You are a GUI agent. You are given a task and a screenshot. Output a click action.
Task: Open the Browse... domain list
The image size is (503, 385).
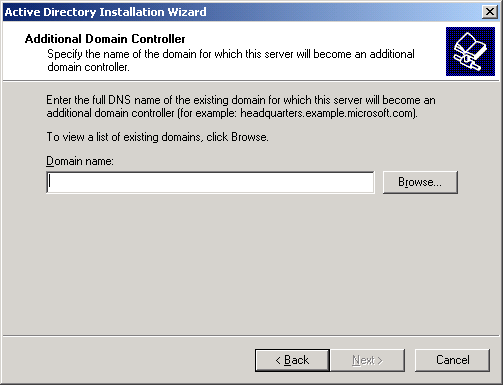pyautogui.click(x=420, y=182)
